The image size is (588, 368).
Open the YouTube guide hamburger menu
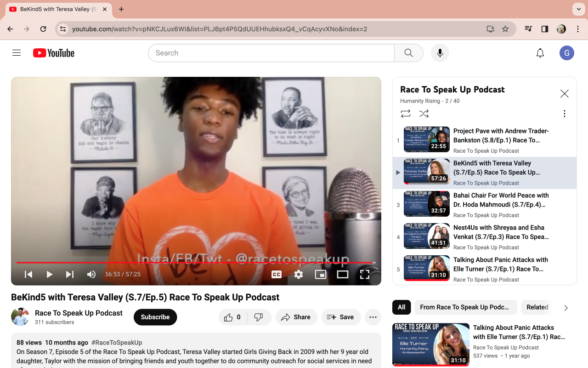pyautogui.click(x=17, y=53)
